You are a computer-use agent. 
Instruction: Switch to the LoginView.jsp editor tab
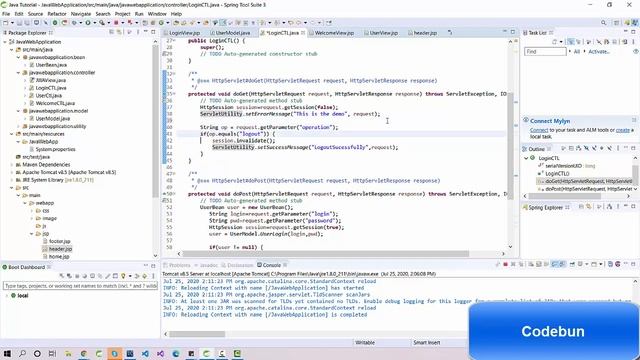184,33
